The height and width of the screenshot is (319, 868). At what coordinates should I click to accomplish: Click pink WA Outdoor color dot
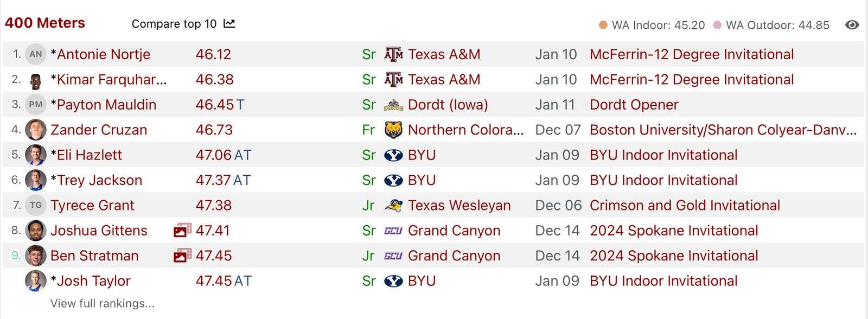(x=717, y=25)
